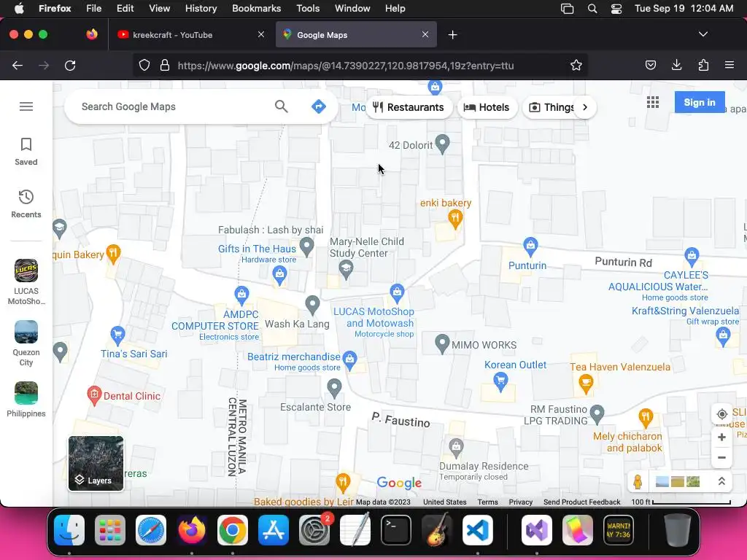Select the 42 Dolorit pin

[443, 144]
